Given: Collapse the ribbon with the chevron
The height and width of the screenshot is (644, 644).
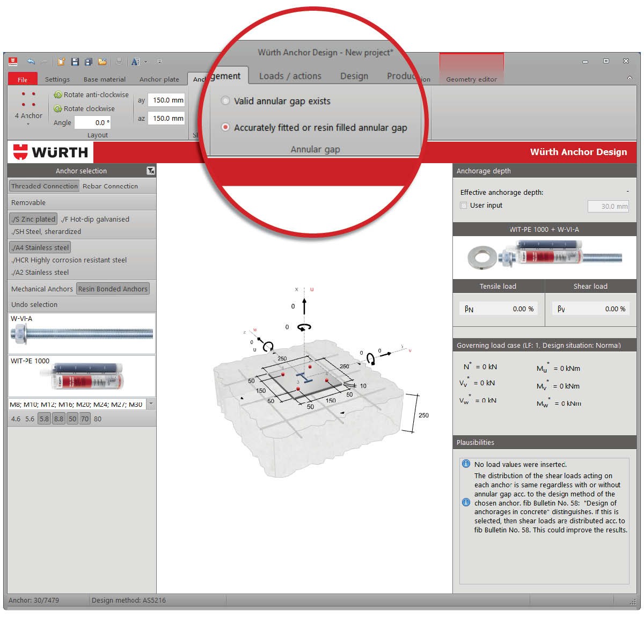Looking at the screenshot, I should point(630,78).
